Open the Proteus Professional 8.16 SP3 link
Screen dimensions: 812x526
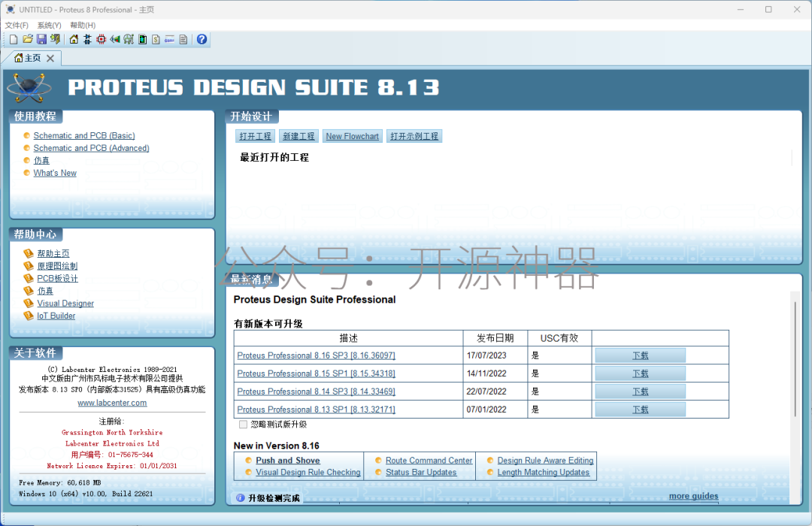(x=316, y=355)
